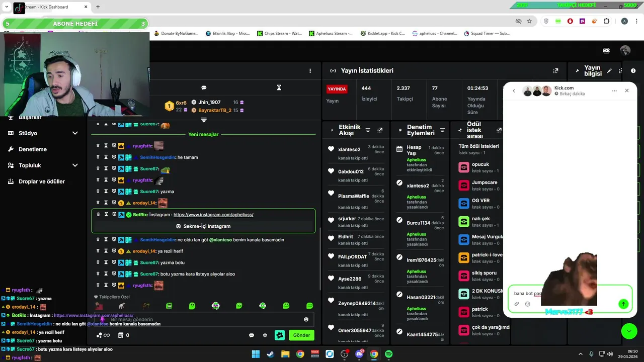This screenshot has width=644, height=362.
Task: Open Squad Timer bookmark
Action: pos(487,34)
